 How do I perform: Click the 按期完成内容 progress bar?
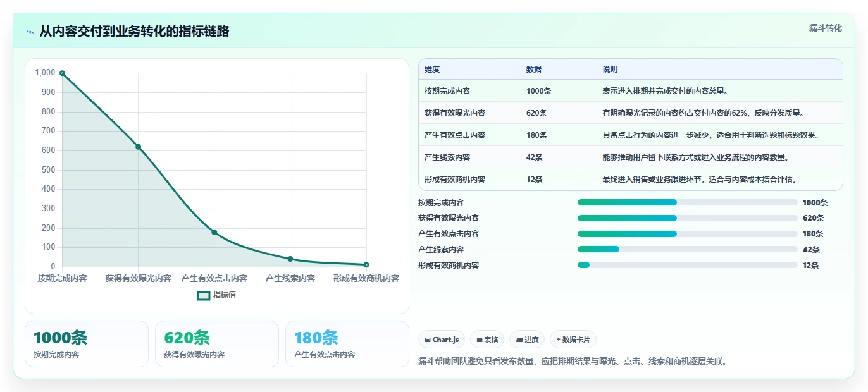click(688, 202)
